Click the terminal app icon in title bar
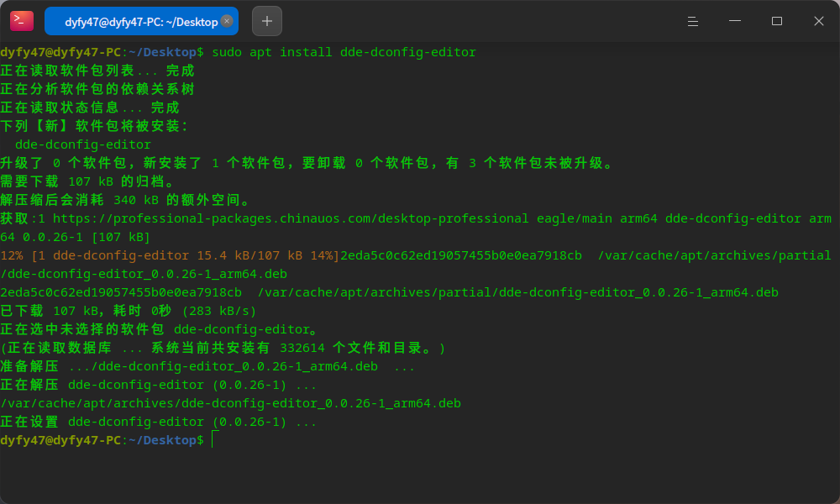Image resolution: width=840 pixels, height=504 pixels. coord(22,21)
